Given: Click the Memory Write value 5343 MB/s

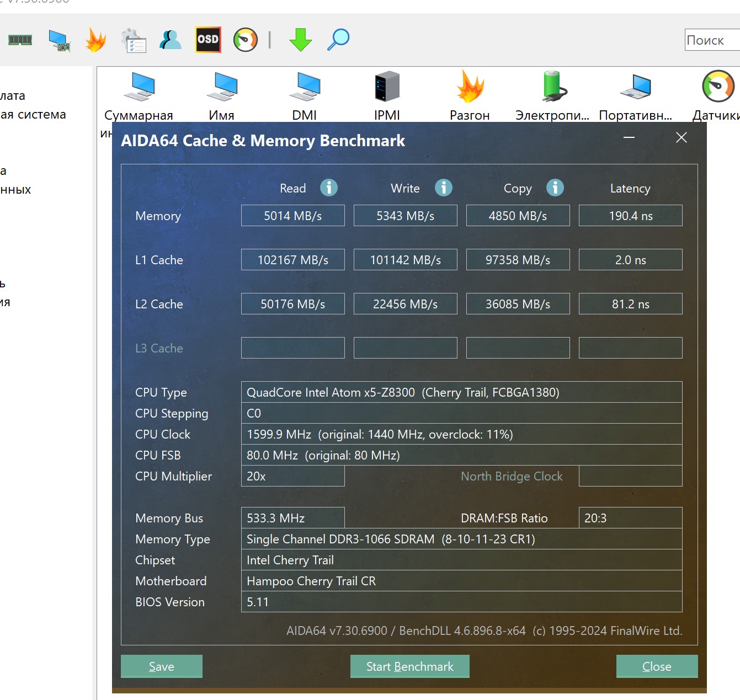Looking at the screenshot, I should pos(406,216).
